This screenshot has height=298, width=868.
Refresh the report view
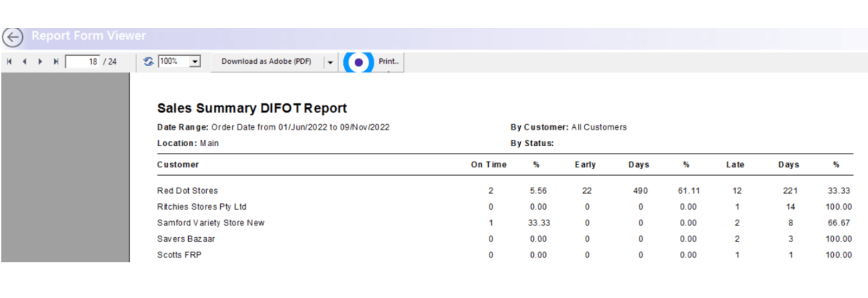coord(148,61)
